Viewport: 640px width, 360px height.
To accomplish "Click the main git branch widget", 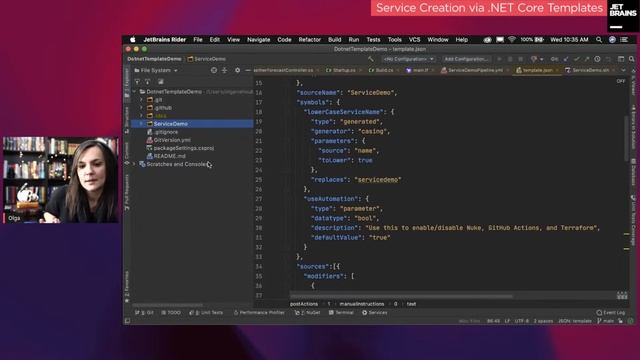I will point(605,321).
